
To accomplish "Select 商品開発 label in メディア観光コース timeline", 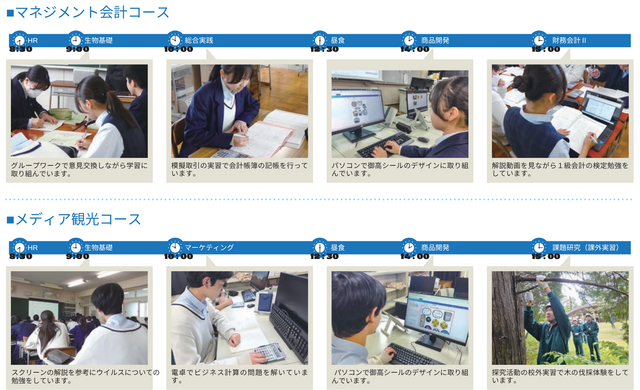I will (435, 248).
